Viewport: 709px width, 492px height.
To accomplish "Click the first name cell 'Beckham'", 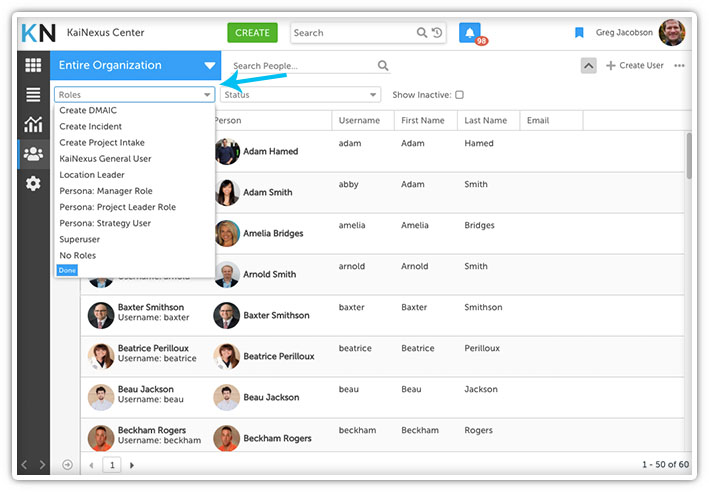I will [x=420, y=430].
